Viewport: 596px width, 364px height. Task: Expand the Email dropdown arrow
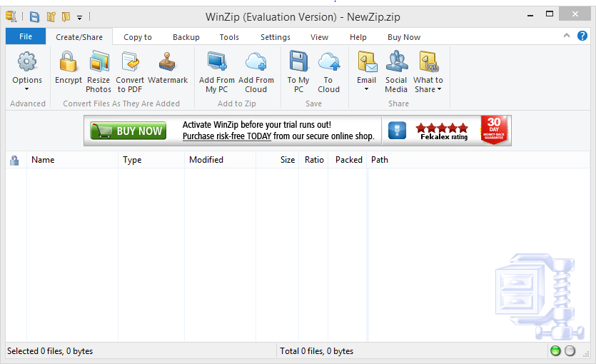tap(366, 89)
